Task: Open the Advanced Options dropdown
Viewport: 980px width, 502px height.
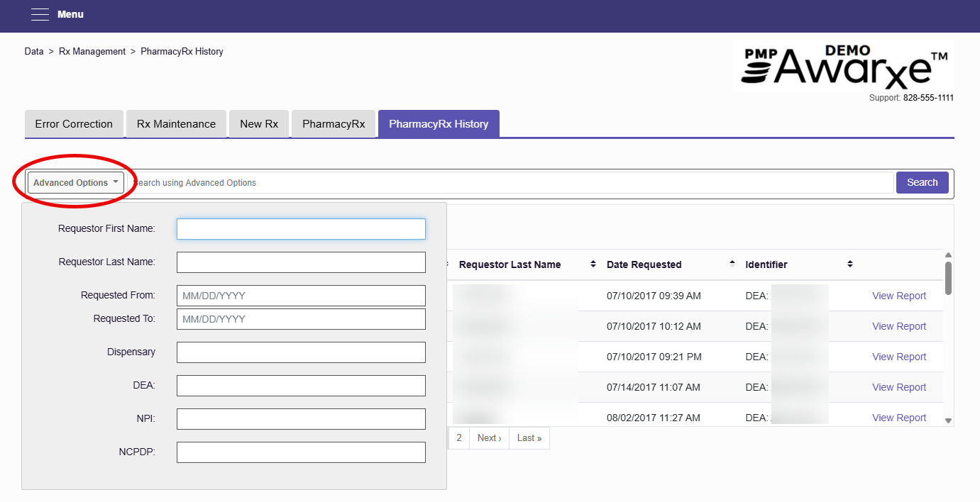Action: click(x=76, y=183)
